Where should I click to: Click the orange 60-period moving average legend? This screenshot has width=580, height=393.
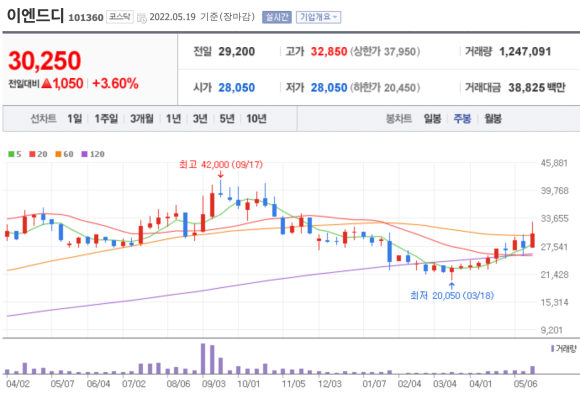64,154
